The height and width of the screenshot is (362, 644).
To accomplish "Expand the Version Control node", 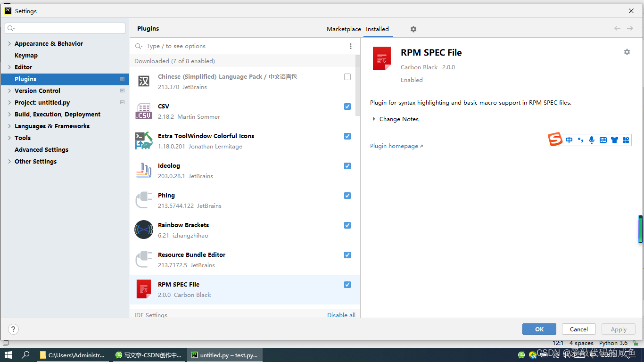I will pyautogui.click(x=9, y=90).
